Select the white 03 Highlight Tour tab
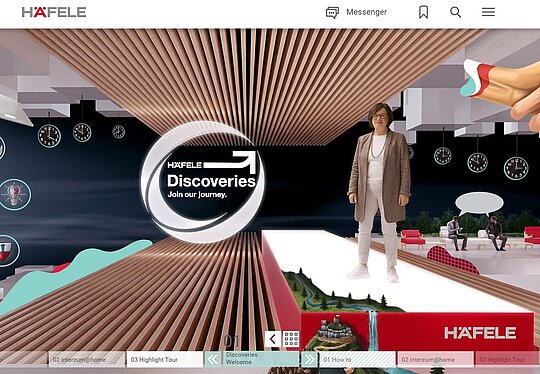 (x=165, y=360)
